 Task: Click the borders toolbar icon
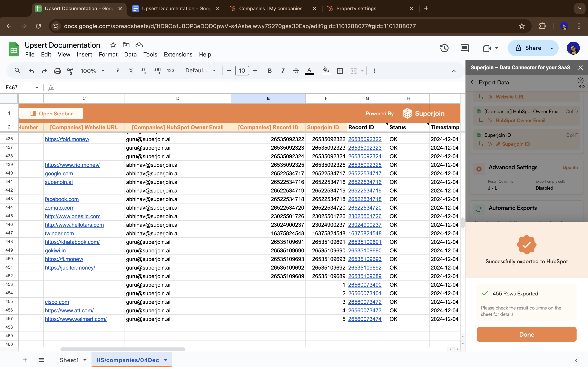tap(340, 71)
